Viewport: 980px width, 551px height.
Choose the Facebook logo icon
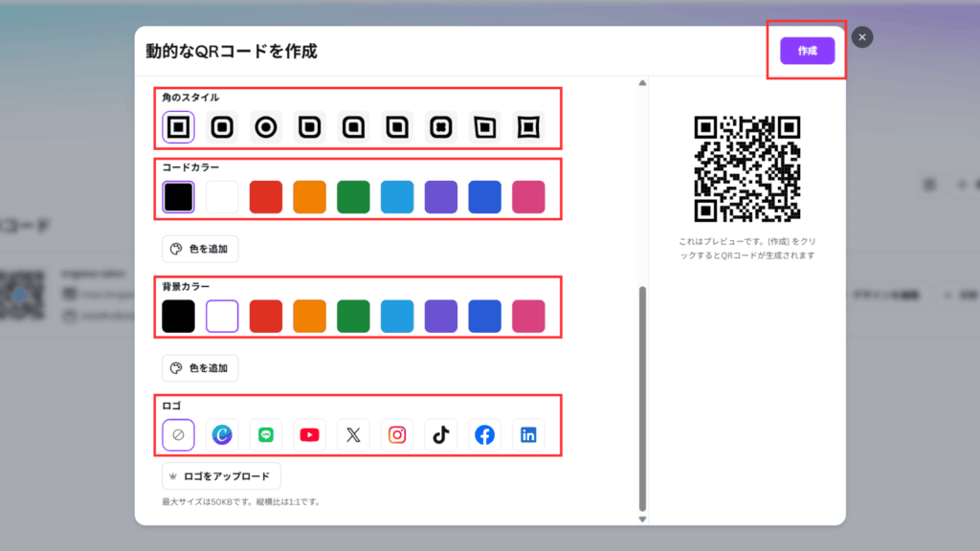(x=484, y=435)
